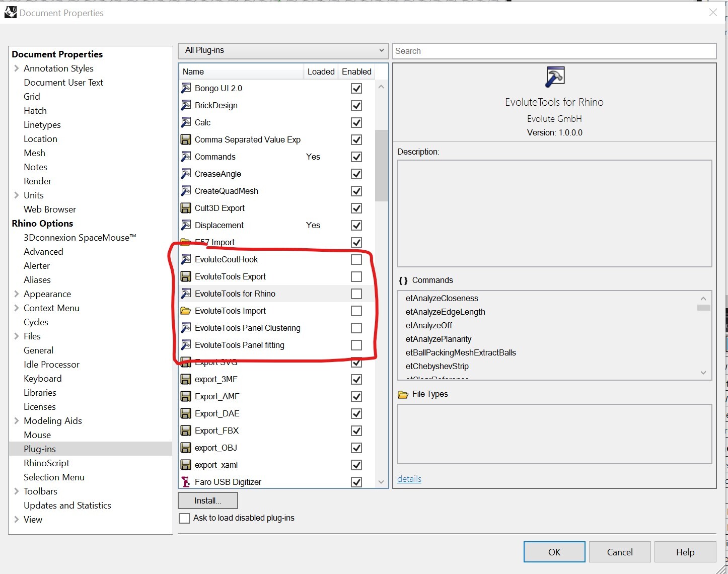The width and height of the screenshot is (728, 574).
Task: Open the details link
Action: tap(409, 479)
